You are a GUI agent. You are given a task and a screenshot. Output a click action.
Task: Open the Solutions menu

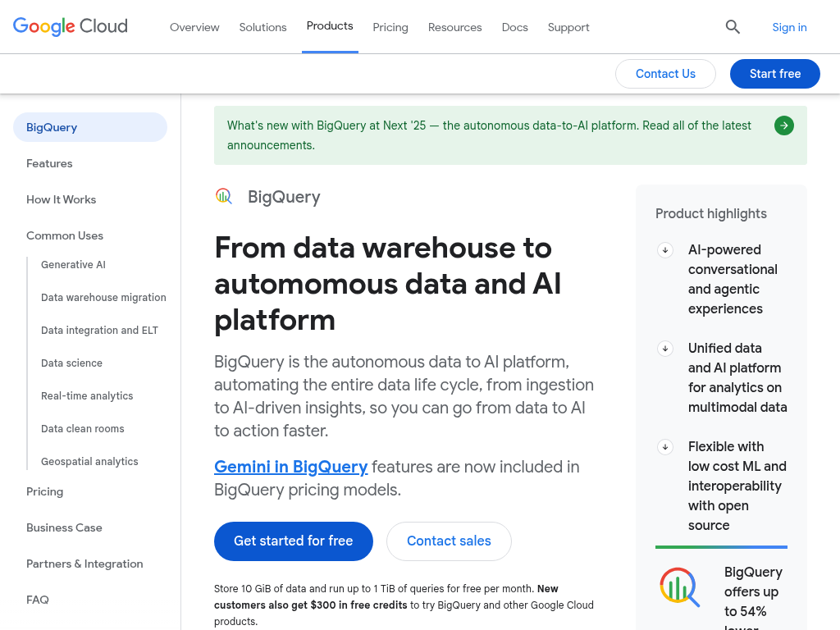coord(262,27)
